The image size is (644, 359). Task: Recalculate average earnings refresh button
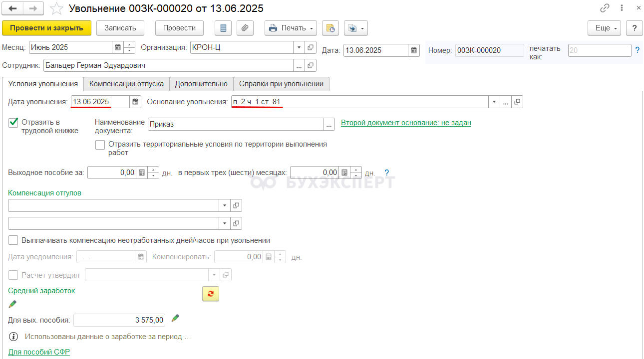pos(210,294)
